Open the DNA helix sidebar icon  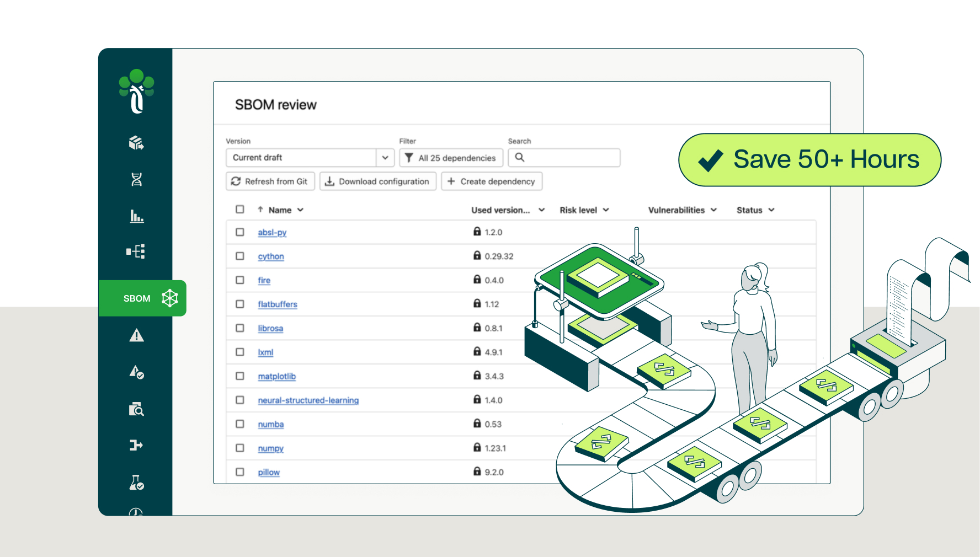136,179
